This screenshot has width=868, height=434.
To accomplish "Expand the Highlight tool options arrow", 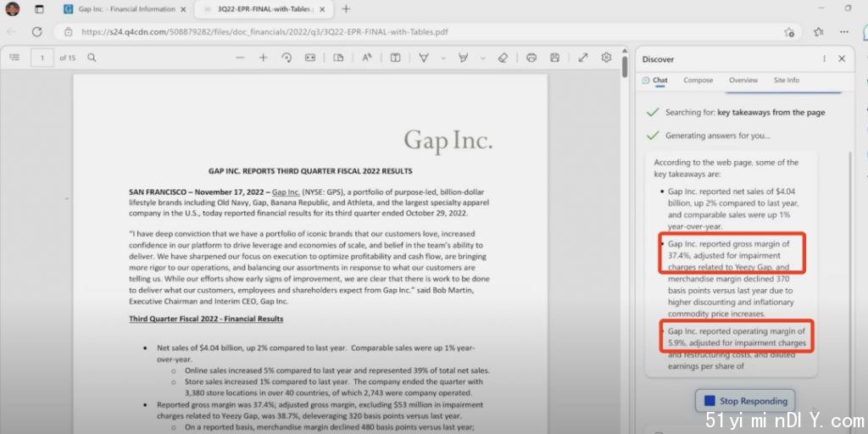I will pos(482,58).
